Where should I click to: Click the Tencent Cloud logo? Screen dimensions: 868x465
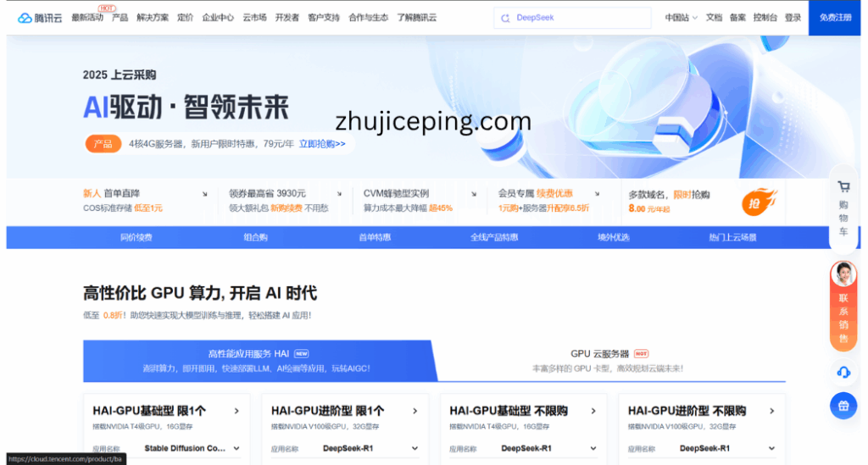[x=40, y=18]
